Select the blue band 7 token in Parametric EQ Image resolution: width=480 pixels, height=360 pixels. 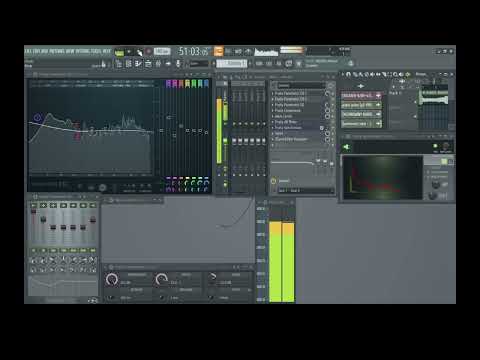click(206, 83)
